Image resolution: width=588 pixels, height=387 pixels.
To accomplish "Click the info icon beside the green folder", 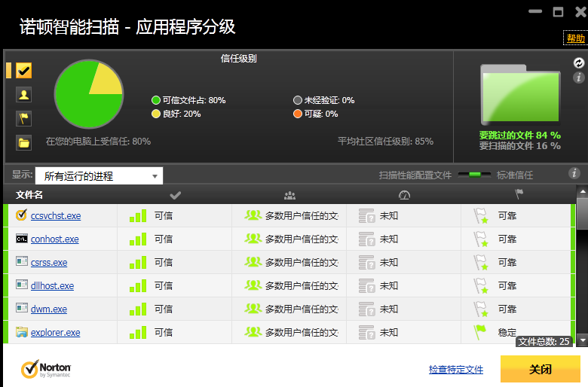I will click(579, 78).
